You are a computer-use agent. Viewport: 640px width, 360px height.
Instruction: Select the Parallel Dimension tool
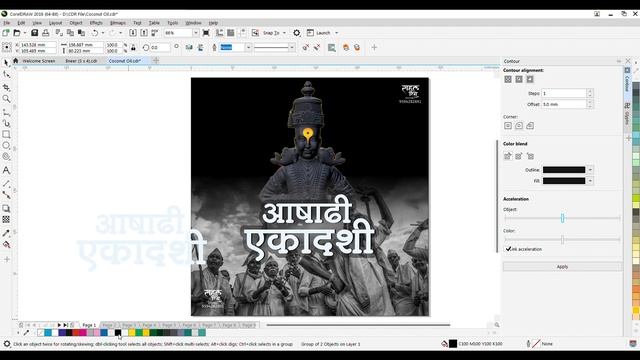pyautogui.click(x=6, y=184)
